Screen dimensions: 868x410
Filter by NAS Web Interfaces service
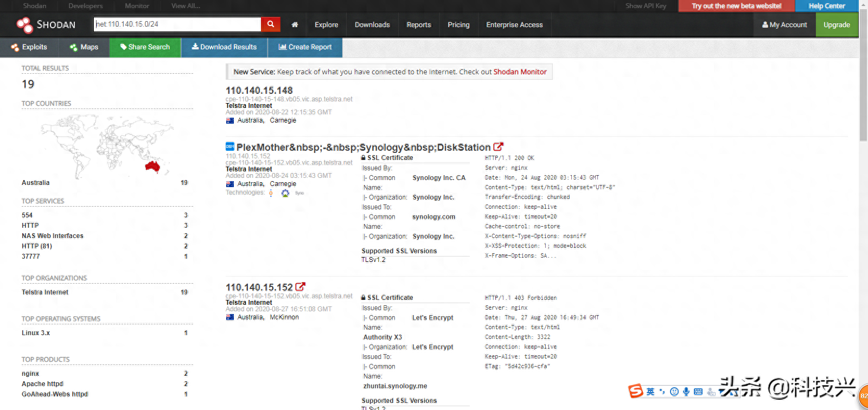point(53,236)
